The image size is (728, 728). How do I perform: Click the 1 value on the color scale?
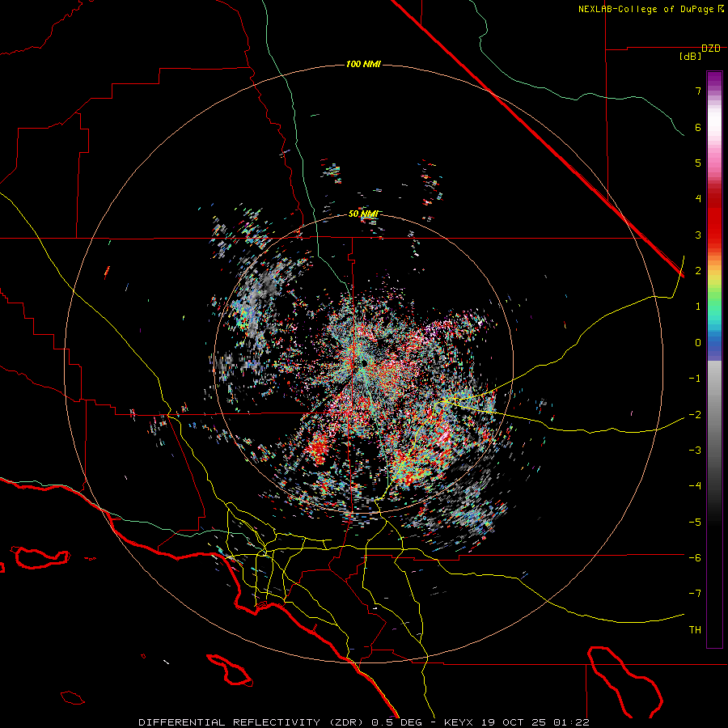point(698,307)
